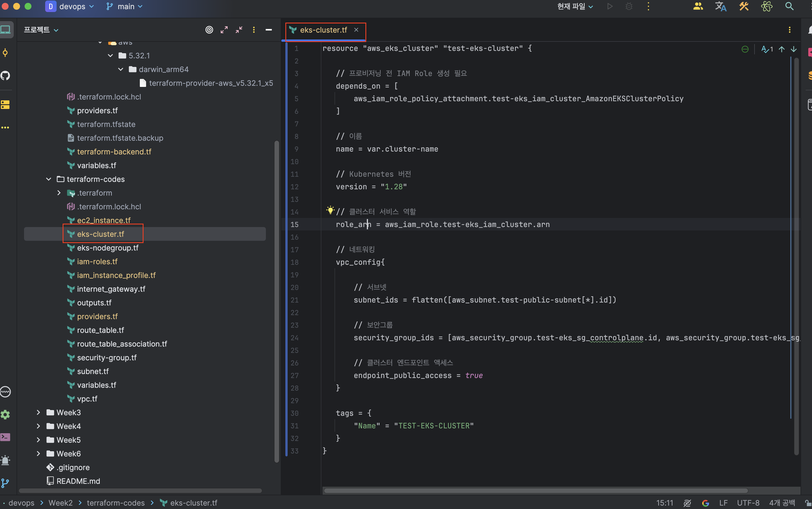
Task: Collapse the terraform-codes folder
Action: click(x=49, y=179)
